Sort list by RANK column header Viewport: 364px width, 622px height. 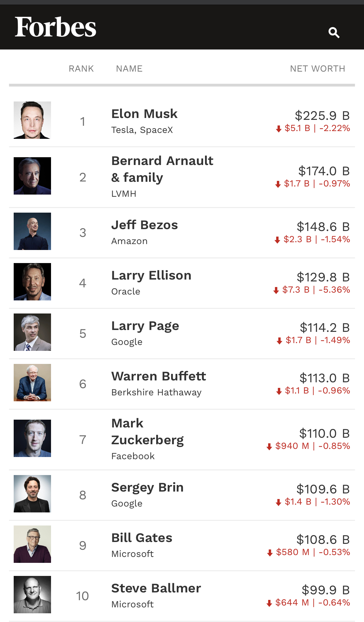click(x=81, y=68)
